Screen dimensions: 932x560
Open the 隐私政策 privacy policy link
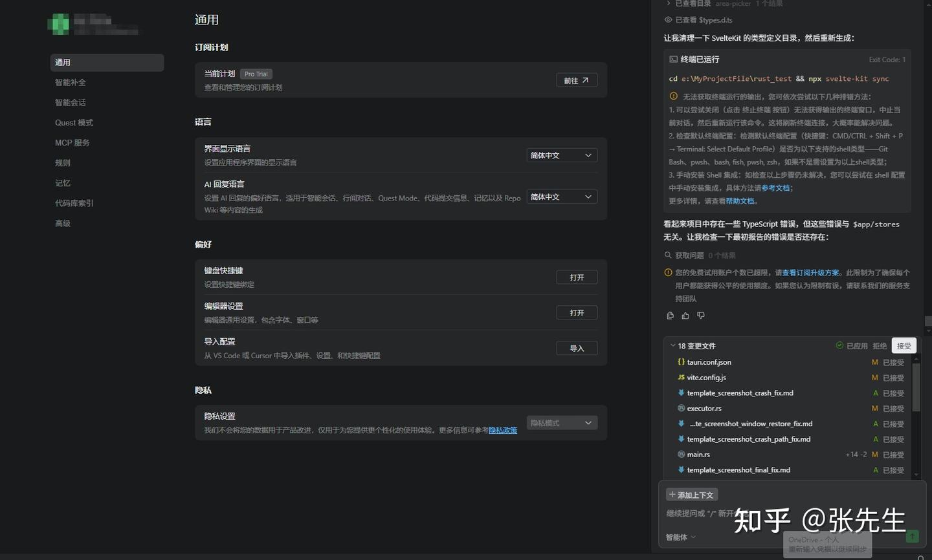[502, 430]
